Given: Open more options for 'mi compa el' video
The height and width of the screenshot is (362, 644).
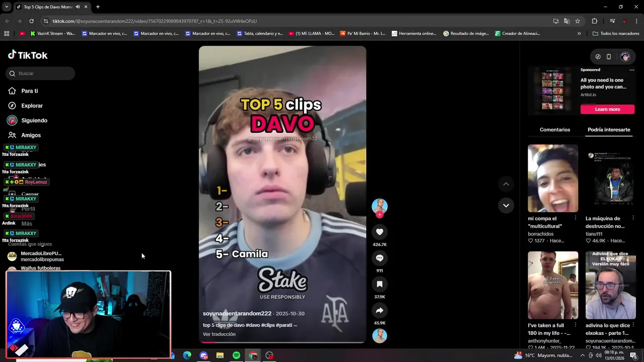Looking at the screenshot, I should coord(576,218).
